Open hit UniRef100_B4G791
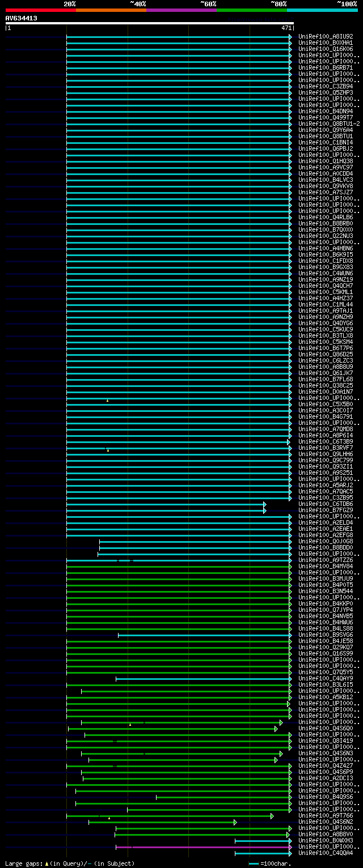This screenshot has height=868, width=363. click(x=326, y=416)
